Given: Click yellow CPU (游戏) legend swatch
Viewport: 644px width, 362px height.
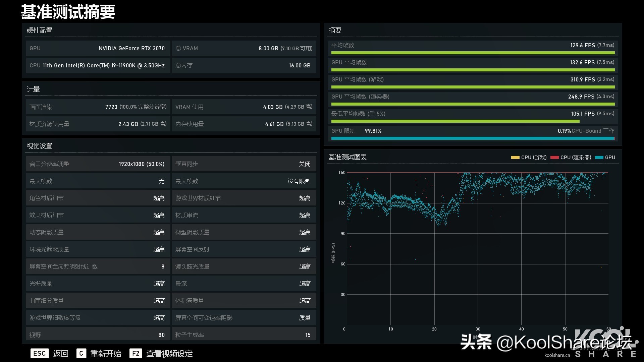Looking at the screenshot, I should [x=515, y=158].
